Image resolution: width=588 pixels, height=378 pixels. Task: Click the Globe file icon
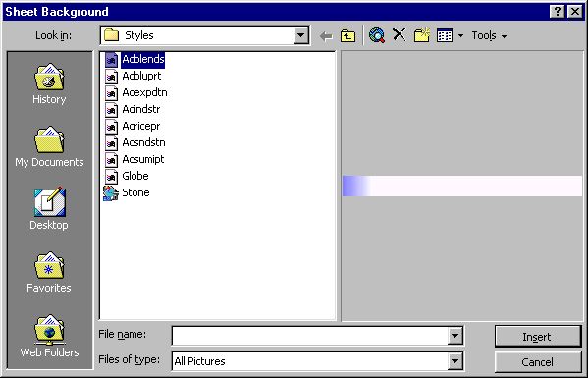pyautogui.click(x=111, y=177)
